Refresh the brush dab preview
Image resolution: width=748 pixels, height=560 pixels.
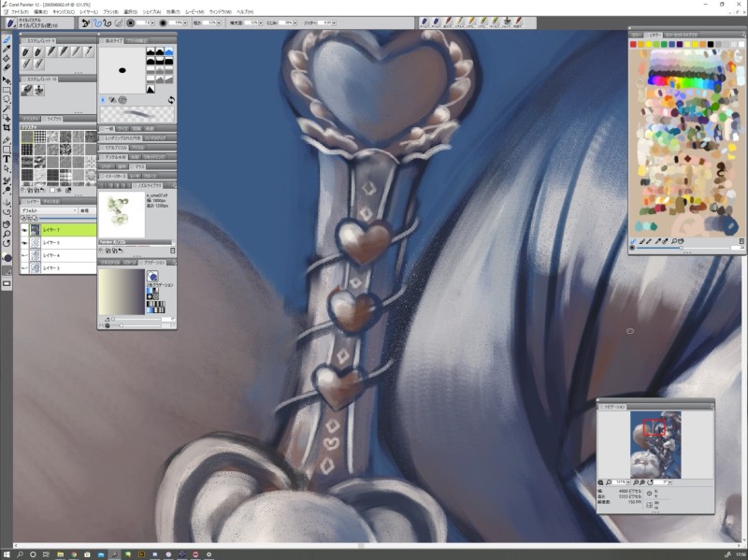[x=171, y=100]
